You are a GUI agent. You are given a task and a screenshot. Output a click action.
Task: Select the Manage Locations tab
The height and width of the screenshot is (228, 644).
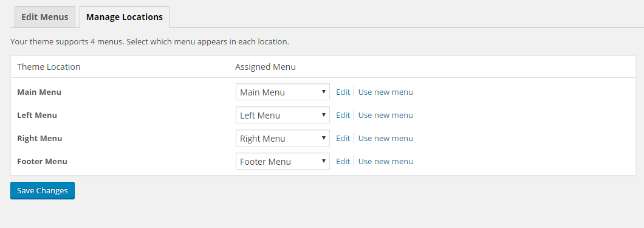(x=125, y=17)
